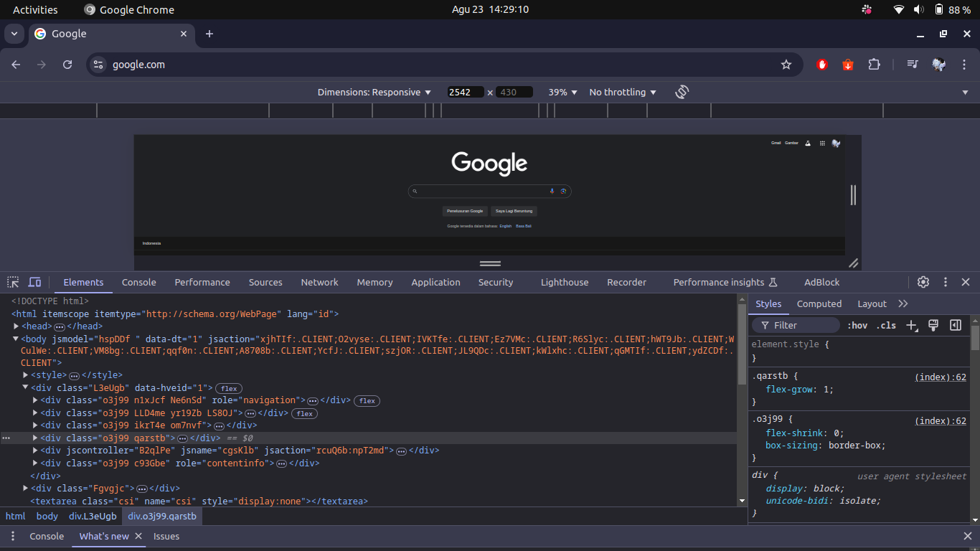Bookmark this page with star icon
This screenshot has height=551, width=980.
coord(786,65)
